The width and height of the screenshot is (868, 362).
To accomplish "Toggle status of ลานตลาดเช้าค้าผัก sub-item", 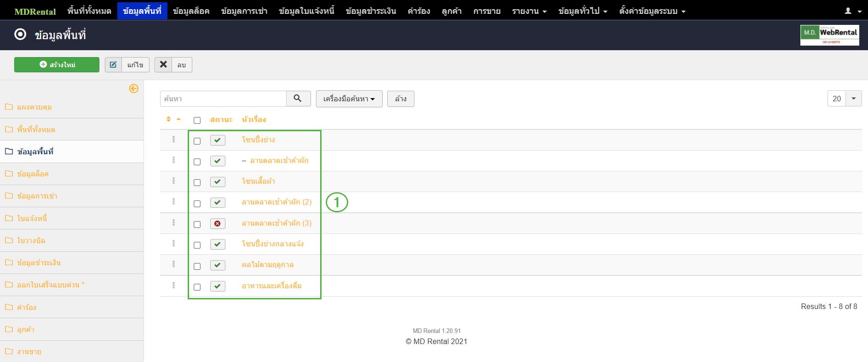I will tap(218, 161).
